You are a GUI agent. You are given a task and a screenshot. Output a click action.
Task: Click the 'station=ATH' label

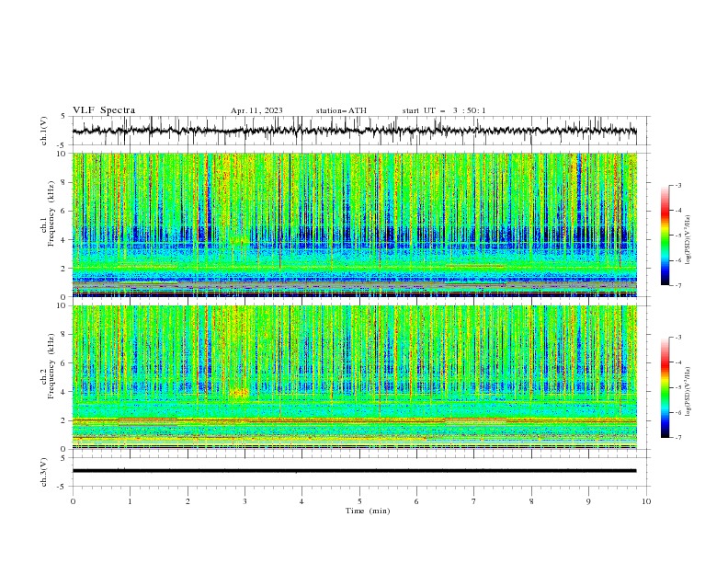[341, 110]
